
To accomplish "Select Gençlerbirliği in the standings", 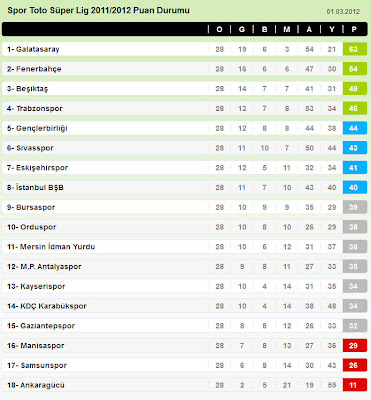I will (x=42, y=128).
